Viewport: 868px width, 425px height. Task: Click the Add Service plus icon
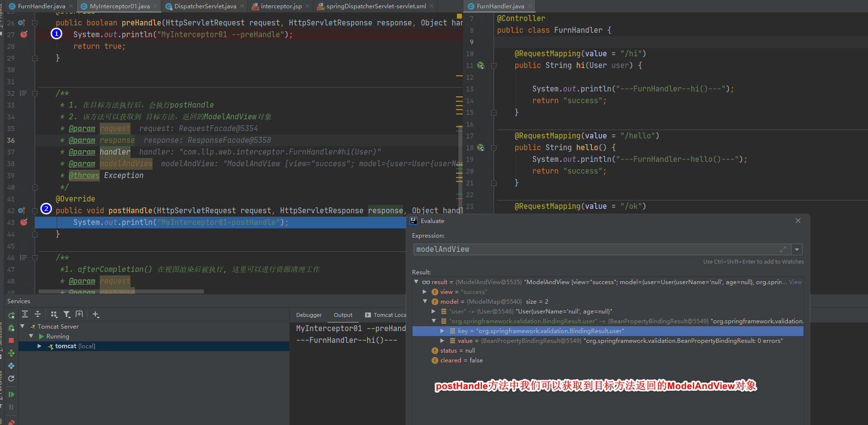click(x=96, y=314)
